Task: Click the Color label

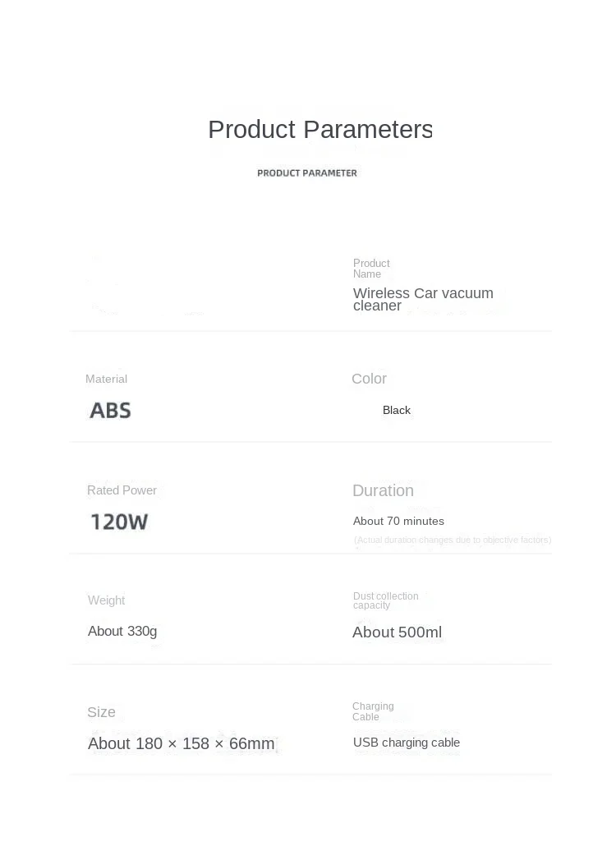Action: [369, 379]
